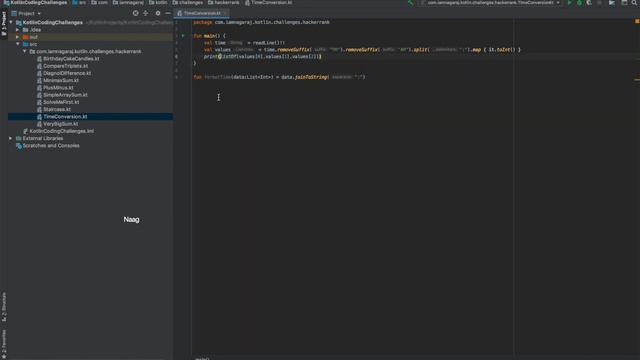Click the Locate file target icon in Project panel

136,13
